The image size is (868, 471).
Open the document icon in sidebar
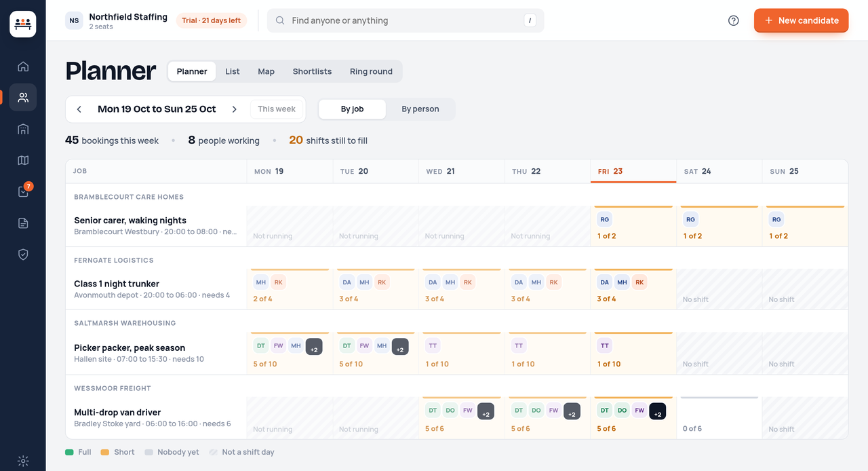pos(23,223)
